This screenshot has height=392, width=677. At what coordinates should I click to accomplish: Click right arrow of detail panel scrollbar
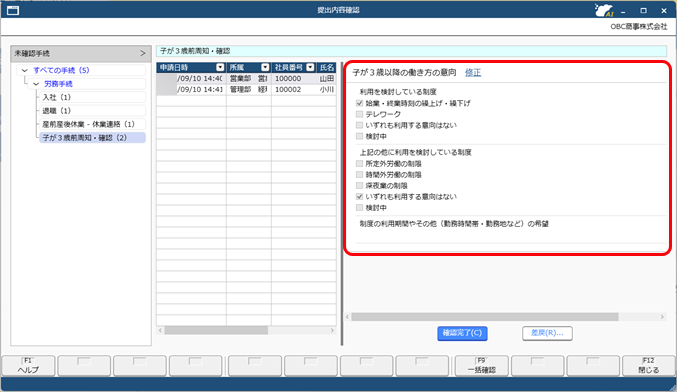tap(662, 317)
